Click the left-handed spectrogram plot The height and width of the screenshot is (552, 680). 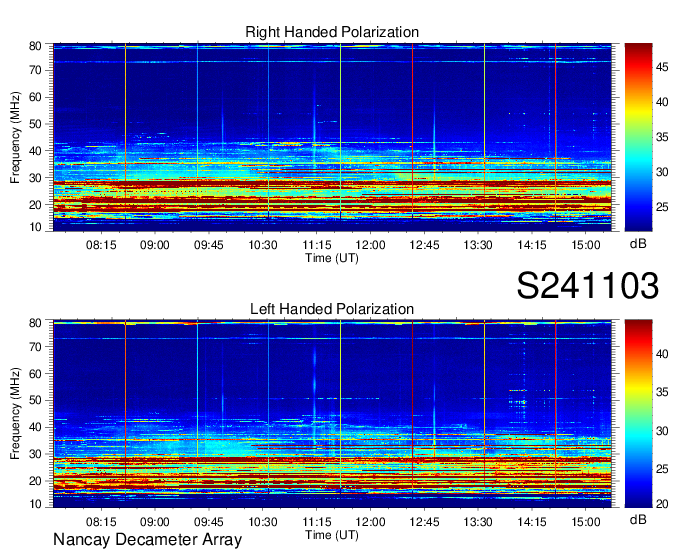332,414
